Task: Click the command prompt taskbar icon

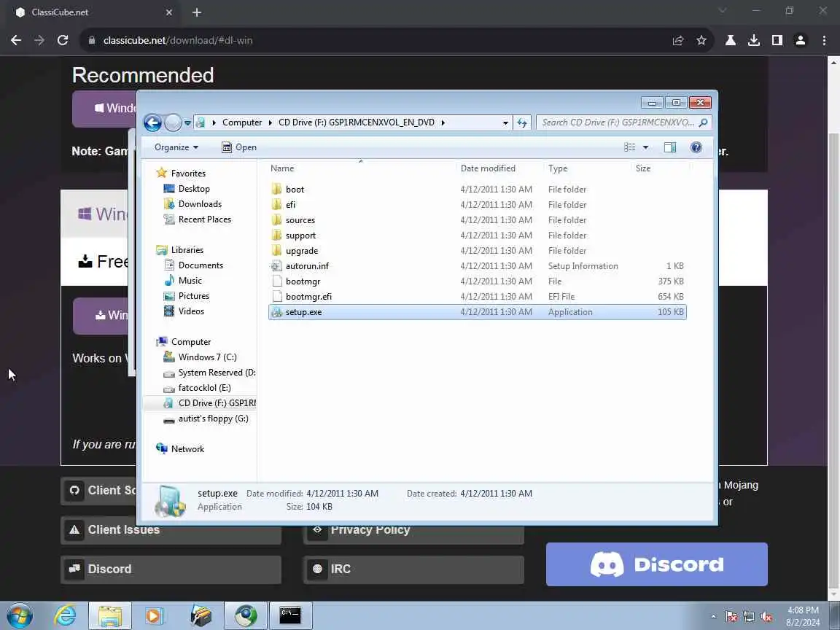Action: 289,616
